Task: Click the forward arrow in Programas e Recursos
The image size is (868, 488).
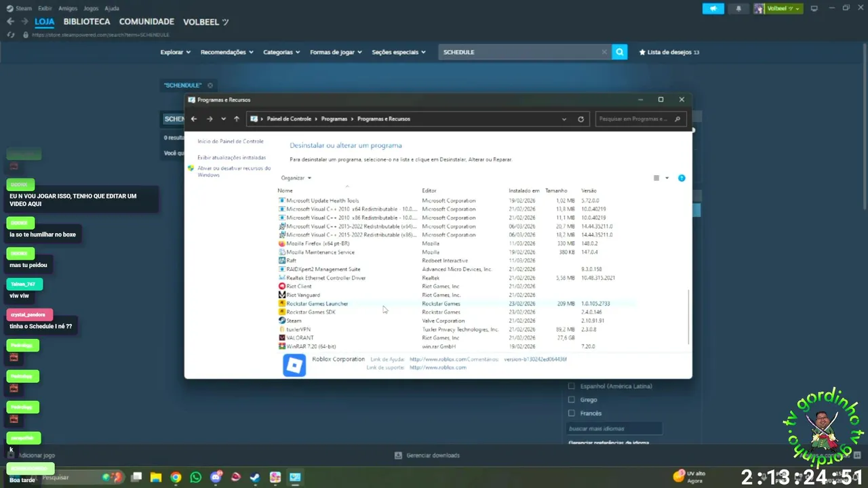Action: pyautogui.click(x=210, y=119)
